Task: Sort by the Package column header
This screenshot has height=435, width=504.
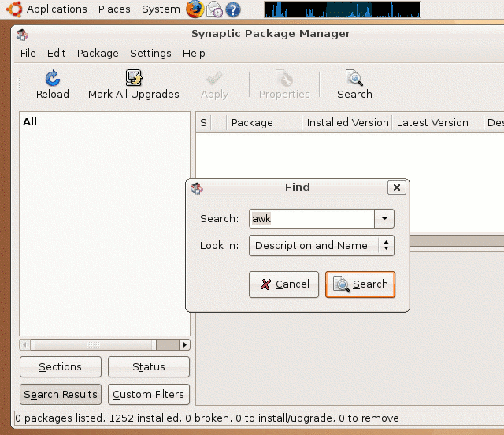Action: [x=264, y=123]
